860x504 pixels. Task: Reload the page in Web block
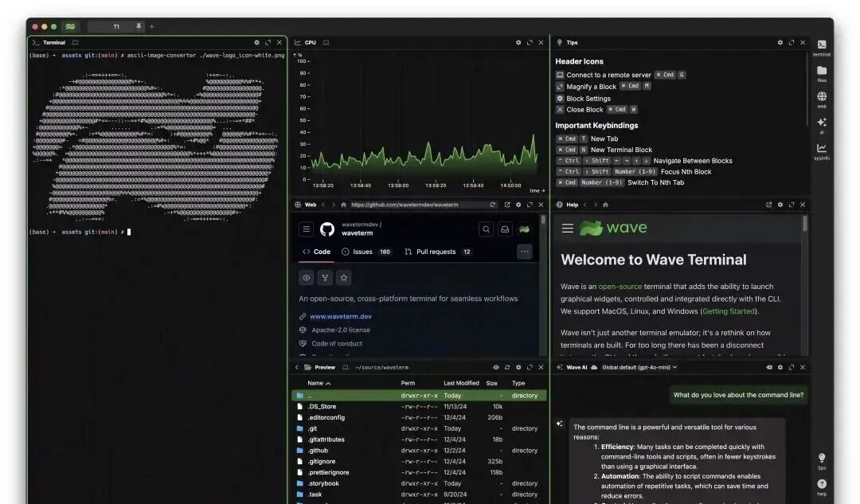493,205
